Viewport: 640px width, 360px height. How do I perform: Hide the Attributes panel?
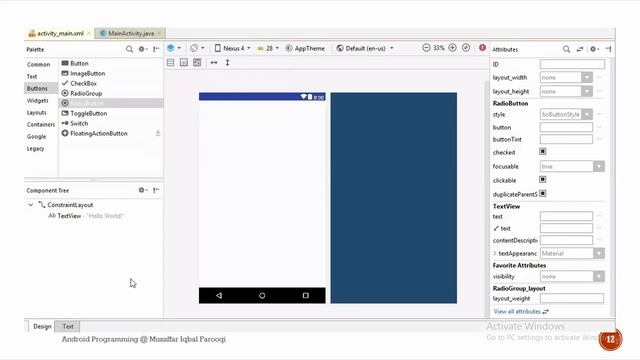608,49
